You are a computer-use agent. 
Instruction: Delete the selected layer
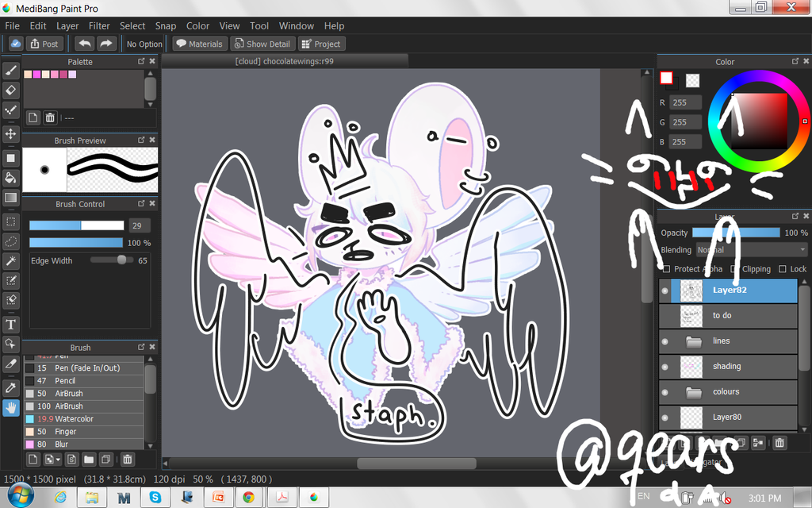(779, 443)
